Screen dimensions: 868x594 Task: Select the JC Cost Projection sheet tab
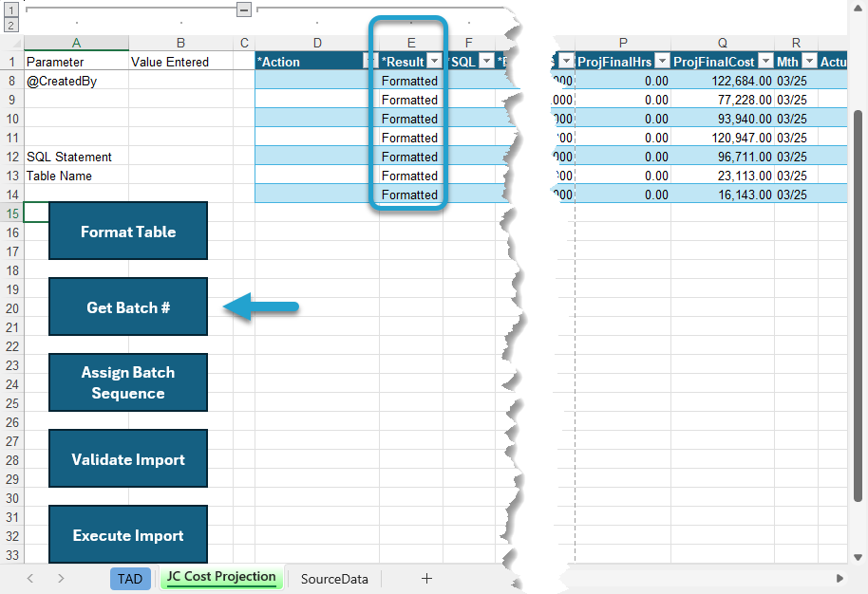tap(221, 577)
